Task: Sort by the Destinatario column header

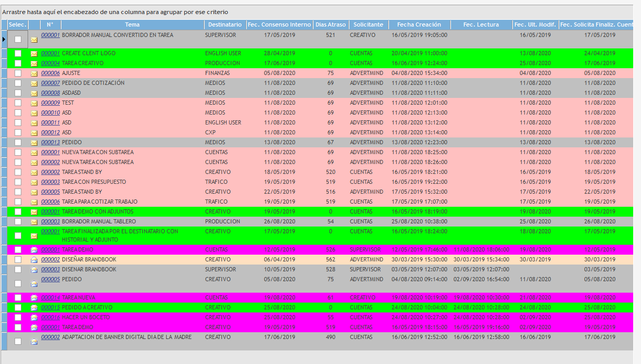Action: point(224,24)
